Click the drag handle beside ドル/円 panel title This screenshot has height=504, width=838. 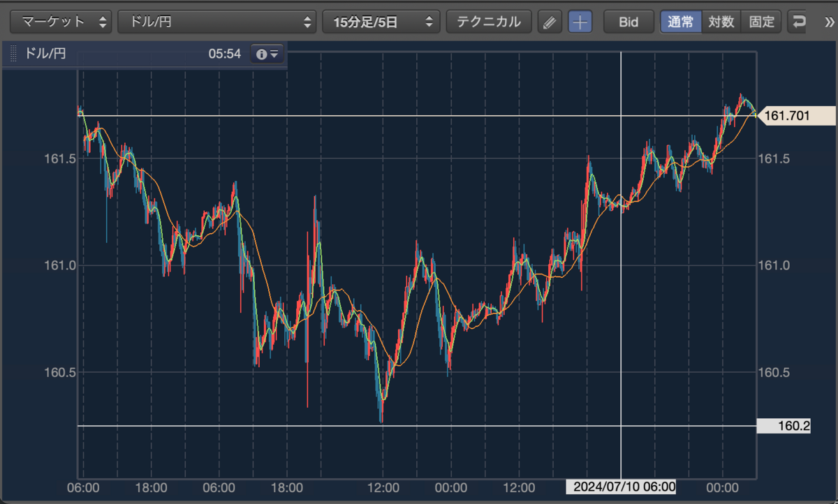pyautogui.click(x=13, y=54)
